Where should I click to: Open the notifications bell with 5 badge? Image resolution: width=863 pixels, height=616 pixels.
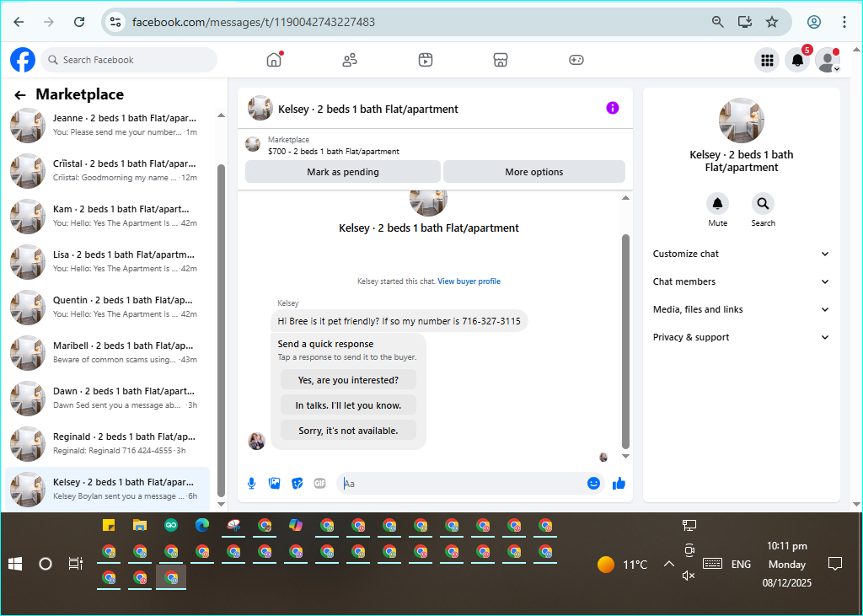(x=797, y=60)
